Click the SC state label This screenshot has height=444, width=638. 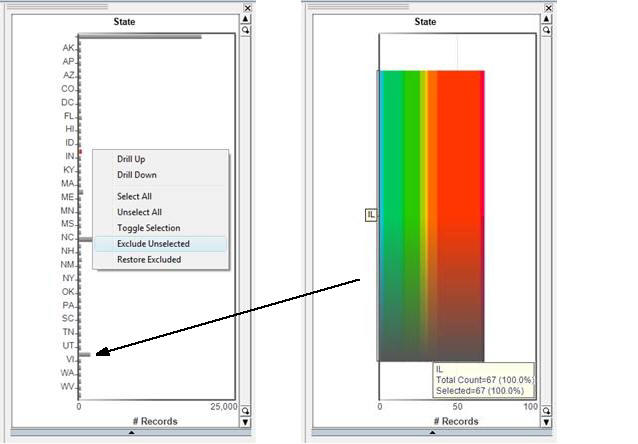(x=68, y=318)
